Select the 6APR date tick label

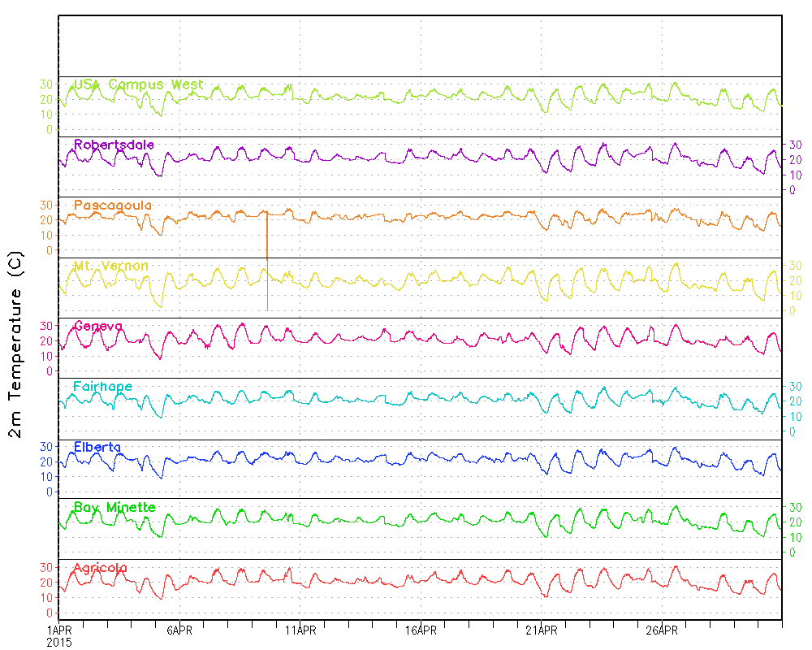click(x=179, y=630)
